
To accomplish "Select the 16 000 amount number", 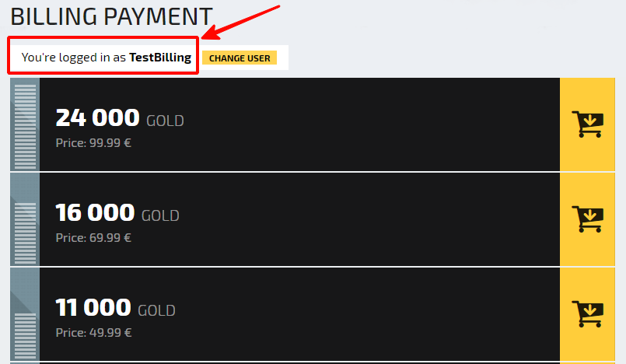I will 95,212.
